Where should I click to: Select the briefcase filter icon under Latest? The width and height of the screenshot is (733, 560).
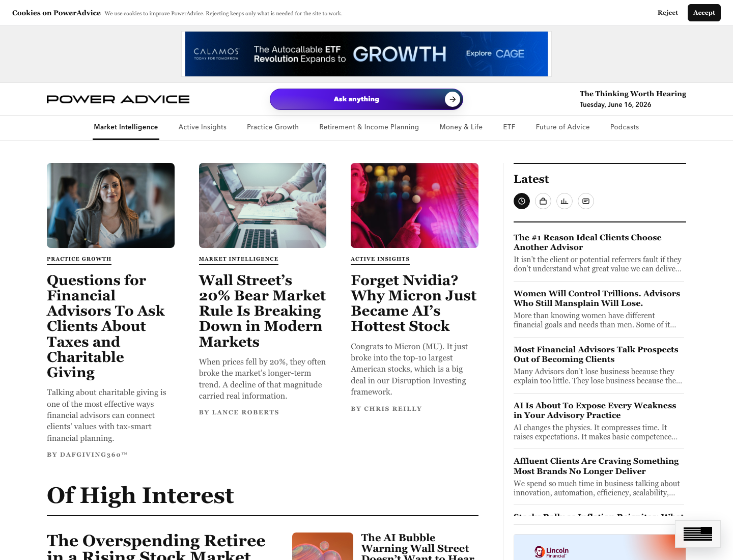(543, 201)
